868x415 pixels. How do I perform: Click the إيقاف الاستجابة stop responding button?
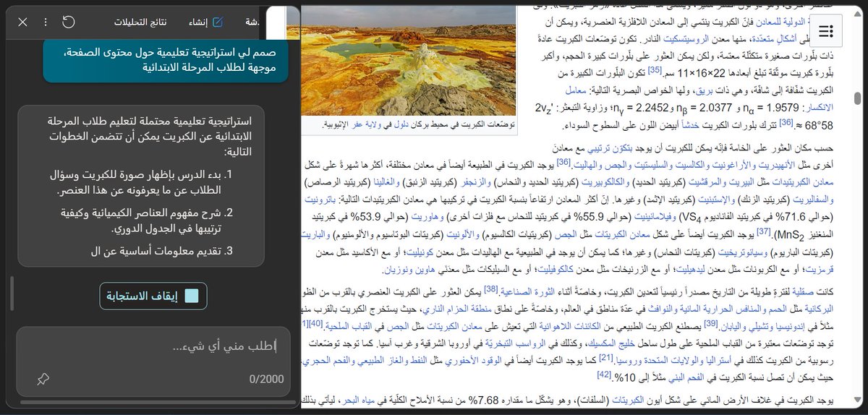pyautogui.click(x=153, y=296)
